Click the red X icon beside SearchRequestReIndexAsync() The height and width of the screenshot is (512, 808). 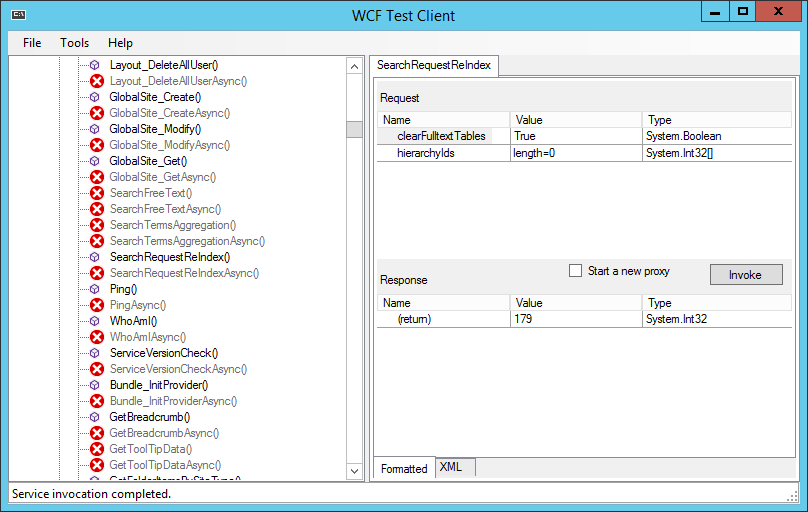[x=97, y=272]
